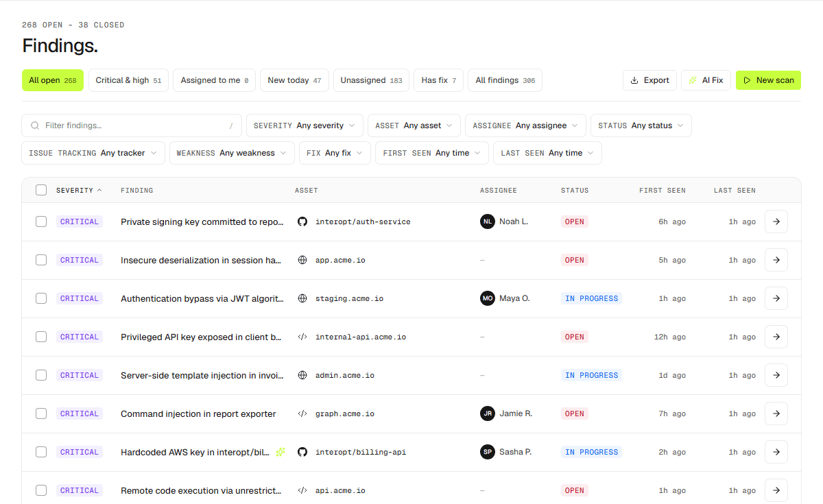The image size is (823, 504).
Task: Open the Issue Tracking filter dropdown
Action: [93, 153]
